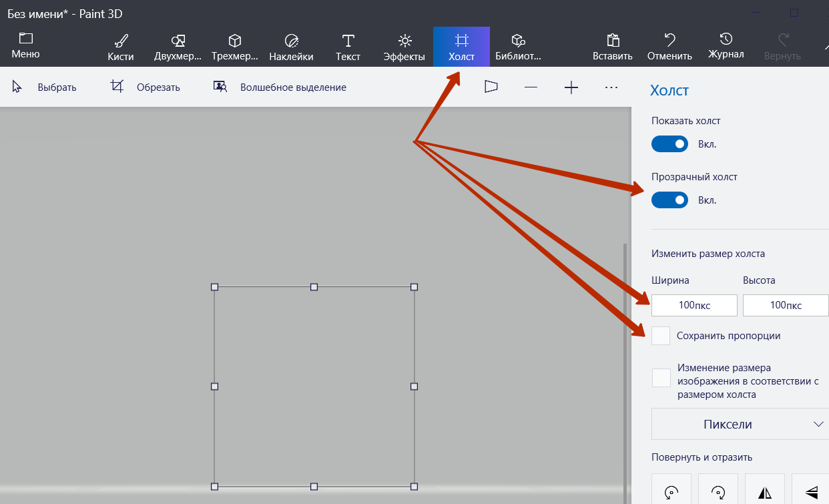Open the Двухмерные фигуры tab
This screenshot has height=504, width=829.
click(178, 47)
